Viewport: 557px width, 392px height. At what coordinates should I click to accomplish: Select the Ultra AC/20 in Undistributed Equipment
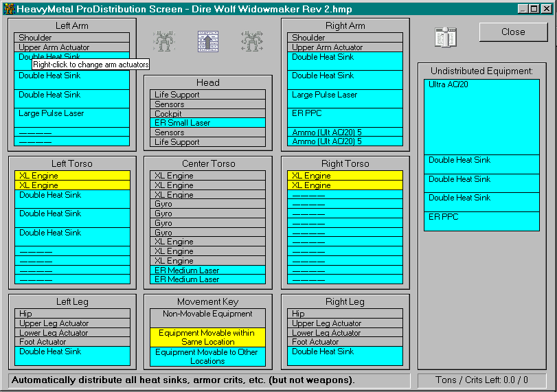coord(481,117)
